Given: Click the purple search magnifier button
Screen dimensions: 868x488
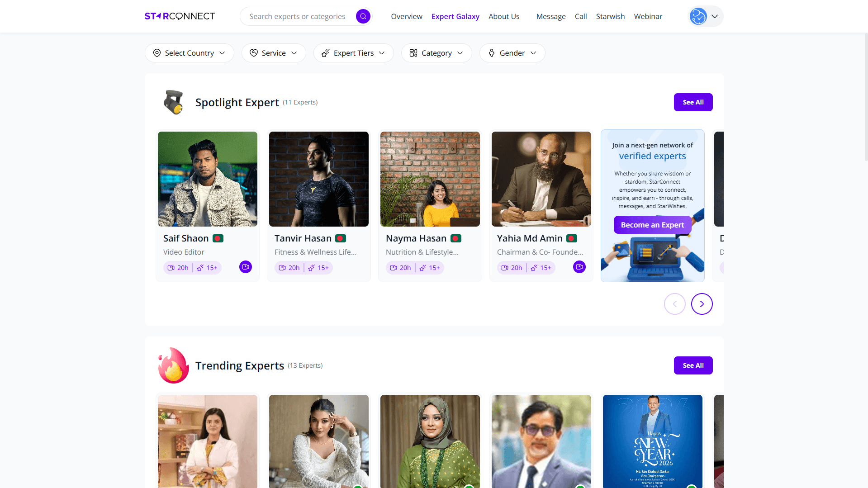Looking at the screenshot, I should click(x=363, y=16).
